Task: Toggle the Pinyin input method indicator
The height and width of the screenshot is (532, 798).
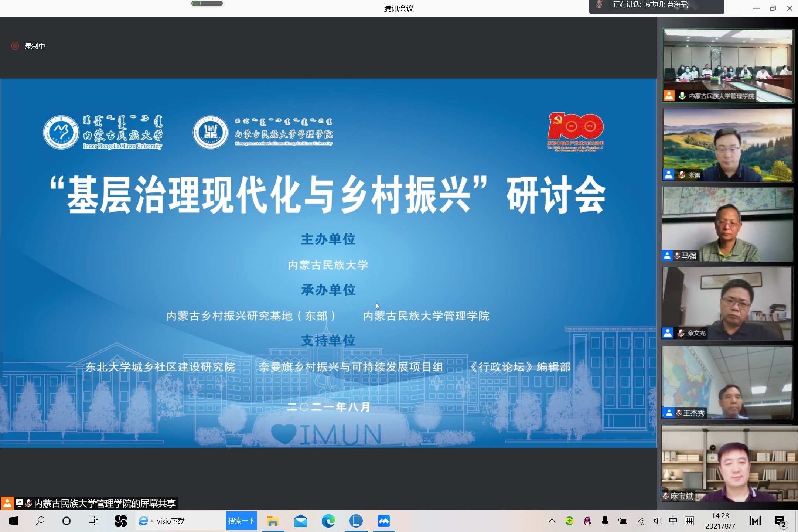Action: point(689,521)
